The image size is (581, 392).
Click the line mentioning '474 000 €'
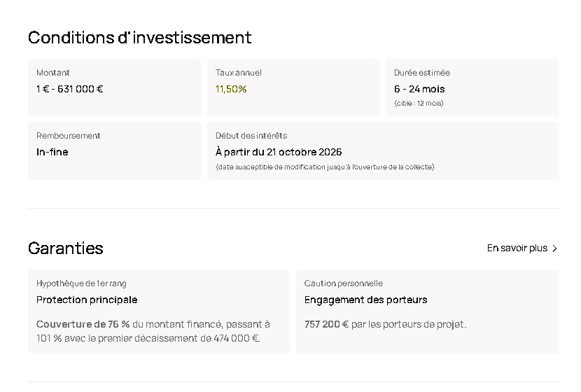point(148,338)
